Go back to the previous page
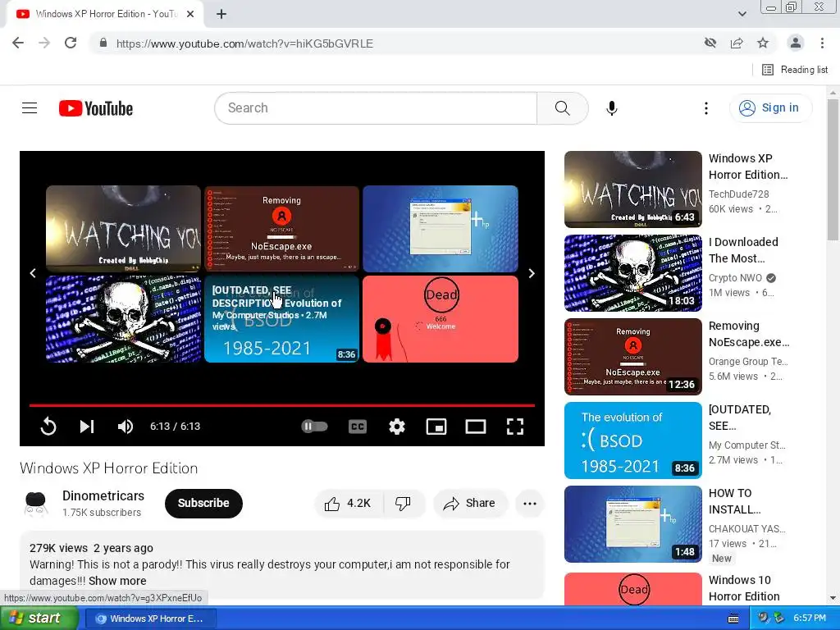Image resolution: width=840 pixels, height=630 pixels. point(18,43)
